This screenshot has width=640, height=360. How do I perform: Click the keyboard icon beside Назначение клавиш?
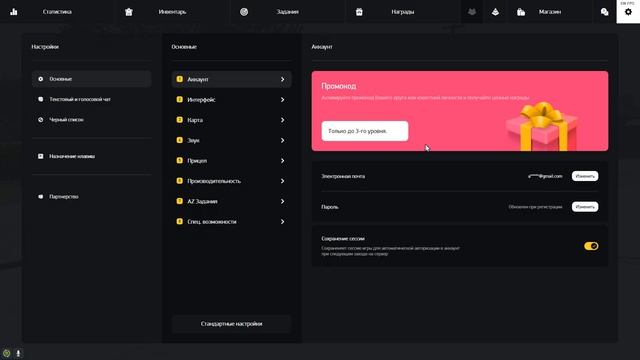tap(40, 156)
